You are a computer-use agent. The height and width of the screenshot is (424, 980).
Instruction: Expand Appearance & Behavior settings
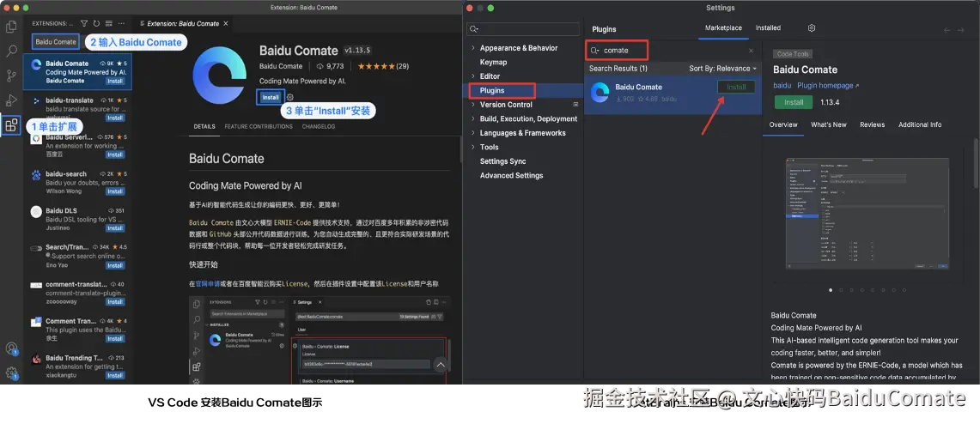(473, 48)
